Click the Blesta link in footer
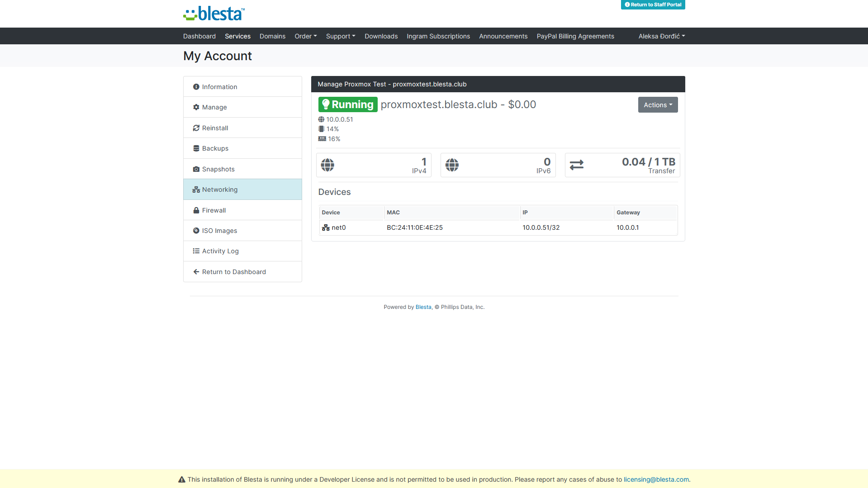Screen dimensions: 868x488 (x=423, y=307)
